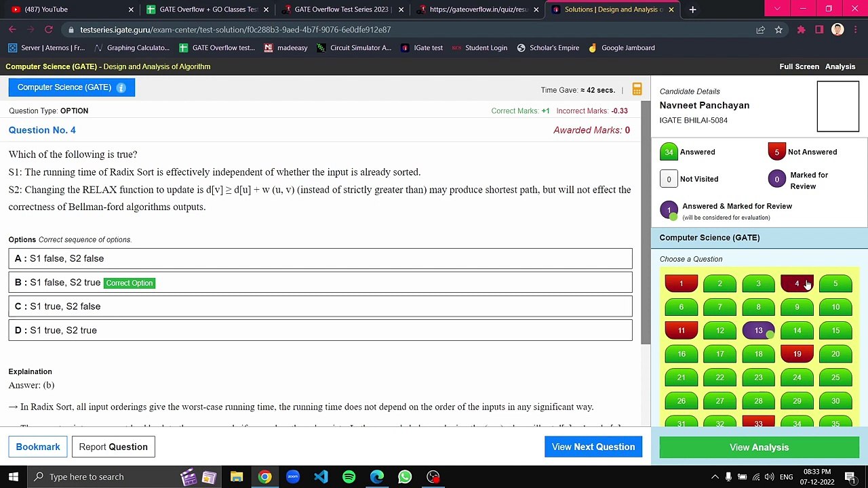868x488 pixels.
Task: Open the tab search chevron
Action: pyautogui.click(x=777, y=9)
